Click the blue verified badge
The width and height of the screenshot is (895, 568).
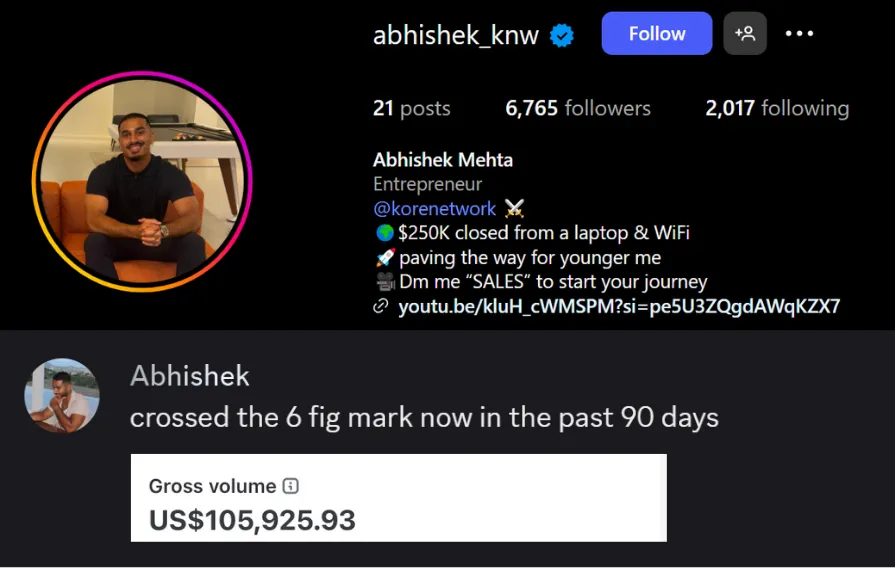(562, 35)
